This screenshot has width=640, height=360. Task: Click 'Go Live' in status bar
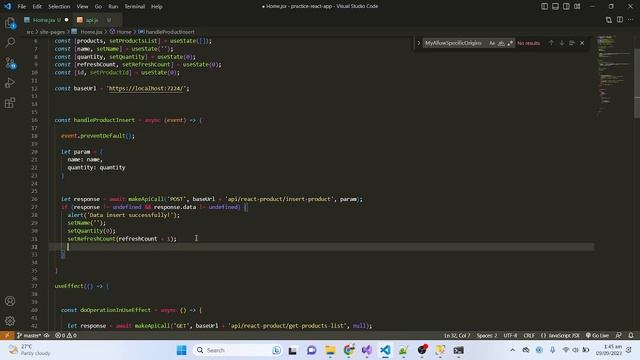point(597,336)
